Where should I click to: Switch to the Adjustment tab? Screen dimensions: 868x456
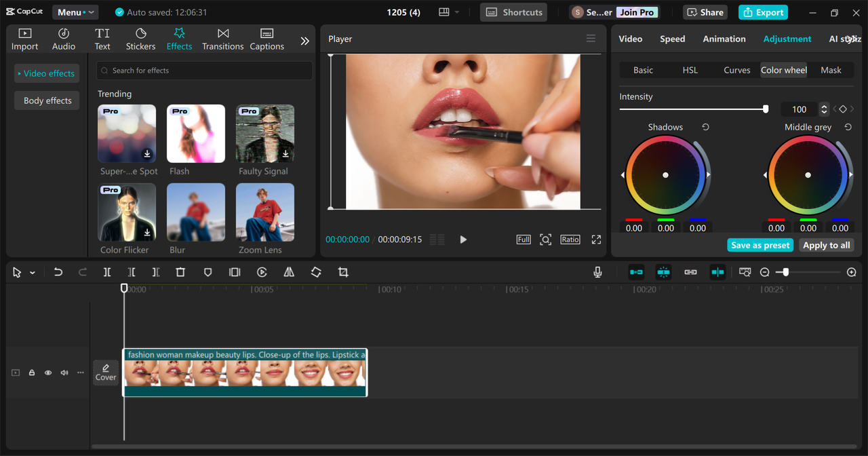point(787,39)
